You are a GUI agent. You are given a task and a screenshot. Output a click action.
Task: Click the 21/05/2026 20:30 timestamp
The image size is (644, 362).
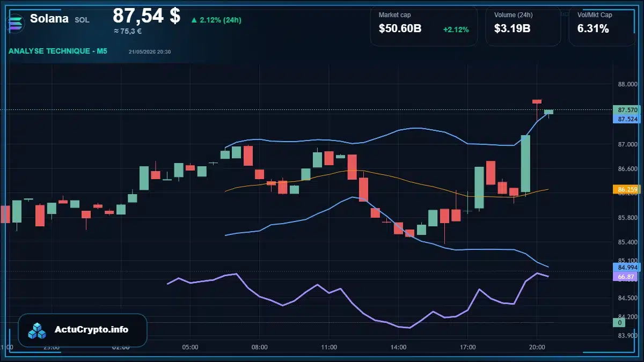(150, 51)
